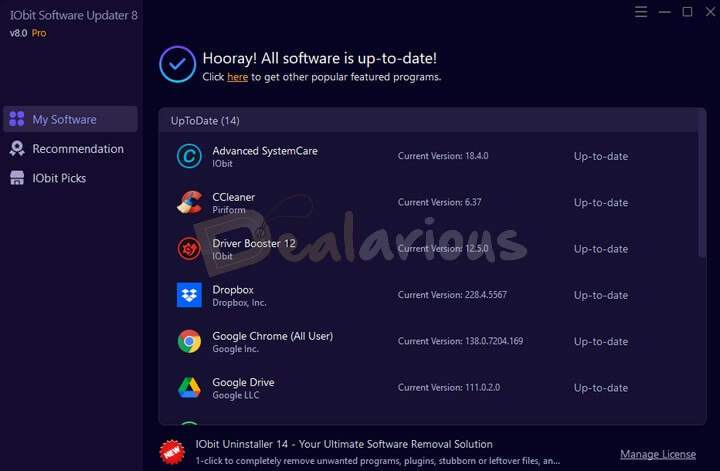Click Current Version: 12.5.0 text
The image size is (720, 471).
click(443, 249)
